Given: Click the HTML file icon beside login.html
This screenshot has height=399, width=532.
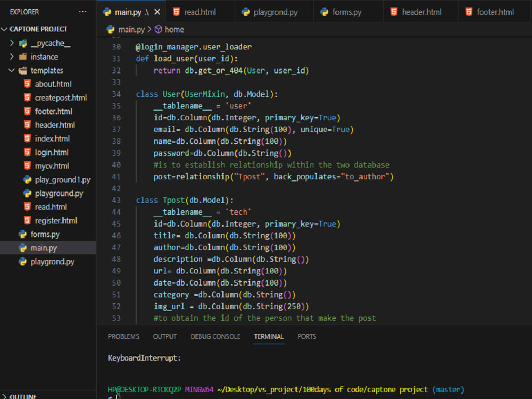Looking at the screenshot, I should click(27, 152).
